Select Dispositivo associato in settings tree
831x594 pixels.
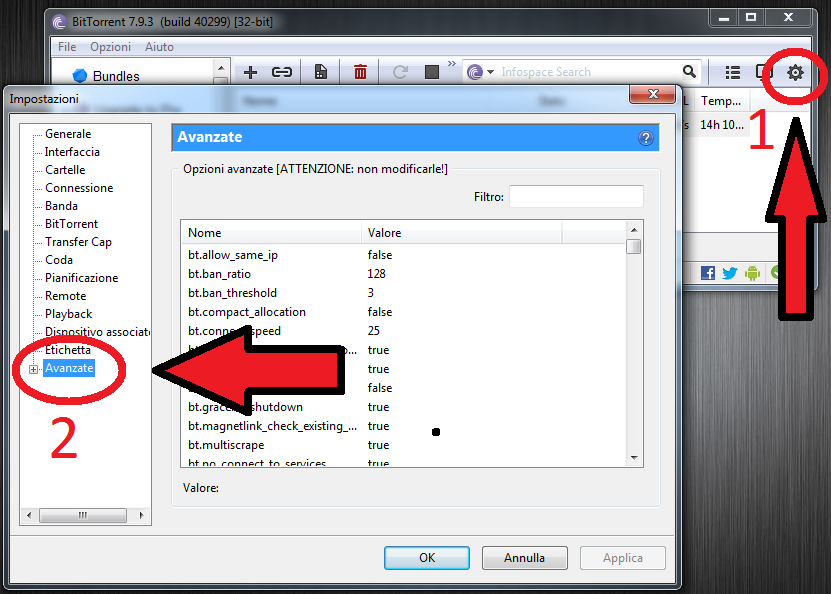(97, 332)
